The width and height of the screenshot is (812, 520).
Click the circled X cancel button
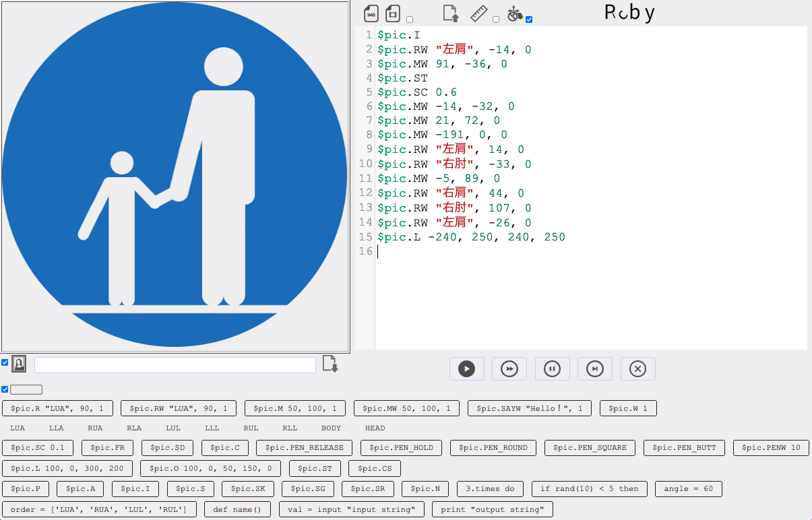(638, 369)
